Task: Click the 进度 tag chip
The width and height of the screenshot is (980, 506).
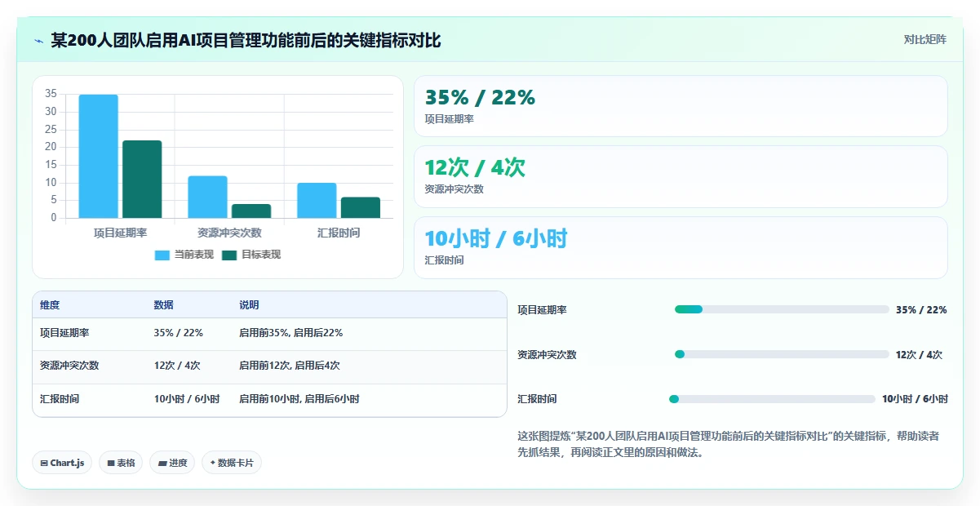Action: [172, 463]
